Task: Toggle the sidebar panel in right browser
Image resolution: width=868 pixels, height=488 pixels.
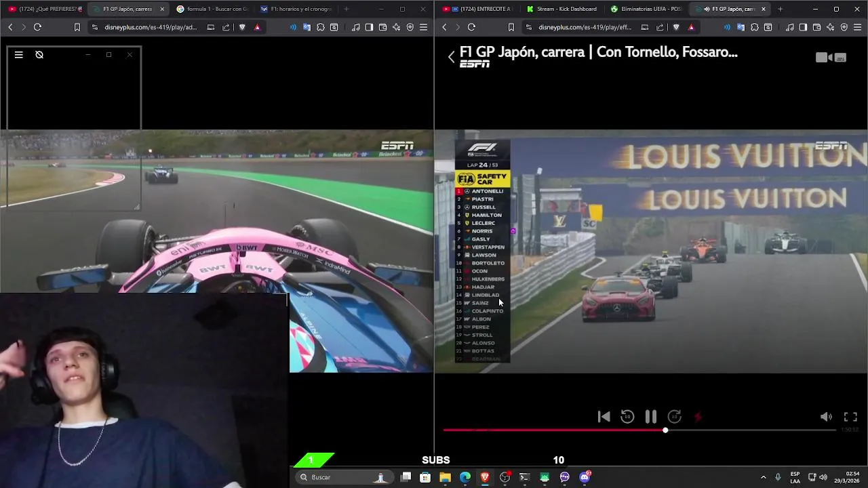Action: click(x=803, y=27)
